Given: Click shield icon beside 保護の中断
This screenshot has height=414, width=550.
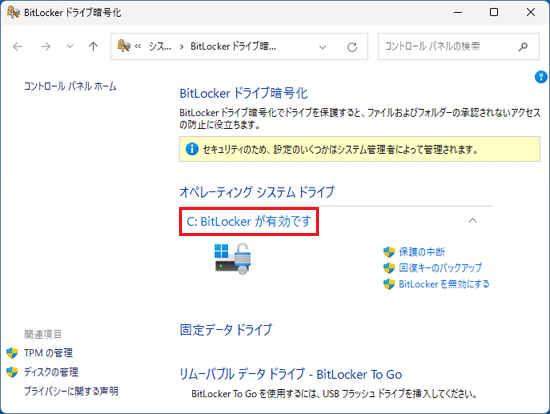Looking at the screenshot, I should click(389, 252).
